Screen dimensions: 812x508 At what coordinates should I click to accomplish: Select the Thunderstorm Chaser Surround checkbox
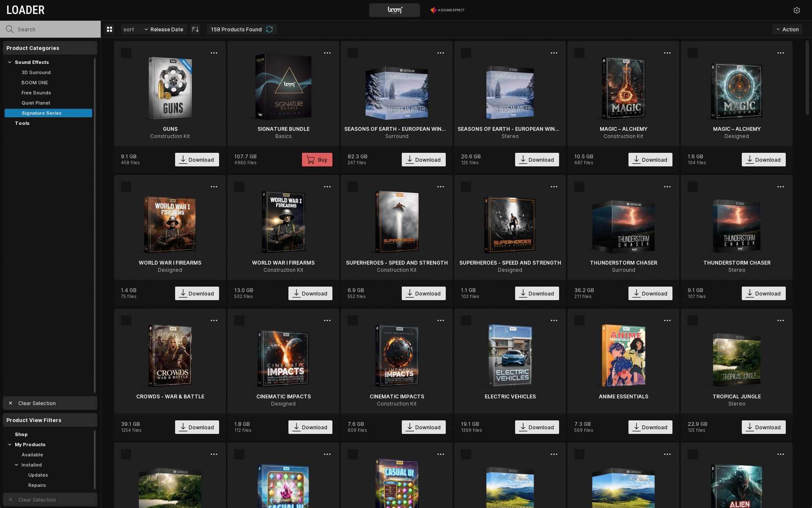(579, 187)
